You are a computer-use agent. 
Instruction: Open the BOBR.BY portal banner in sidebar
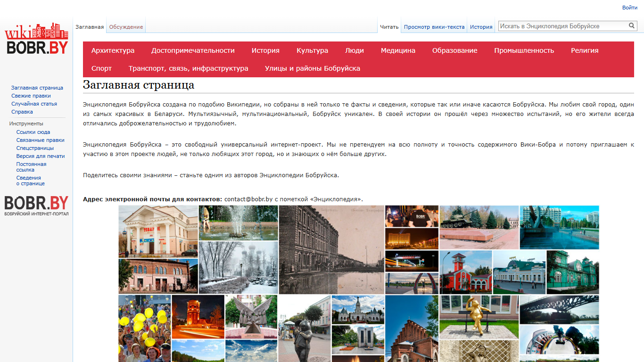(x=36, y=206)
